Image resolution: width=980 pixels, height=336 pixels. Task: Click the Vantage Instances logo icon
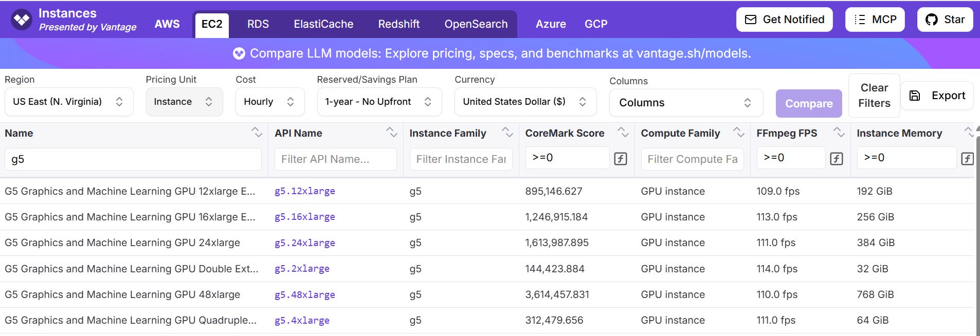coord(22,20)
